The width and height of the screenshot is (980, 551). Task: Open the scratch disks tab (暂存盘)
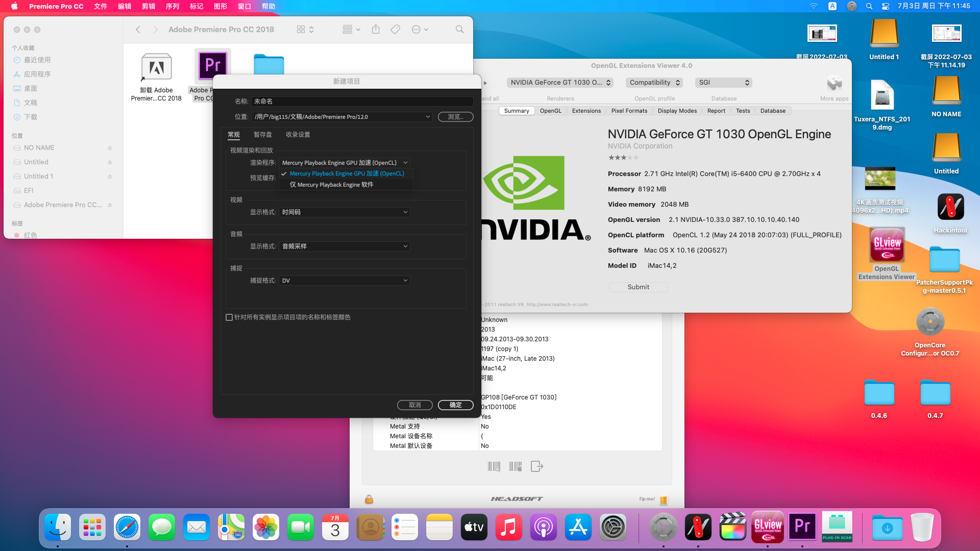pyautogui.click(x=262, y=135)
